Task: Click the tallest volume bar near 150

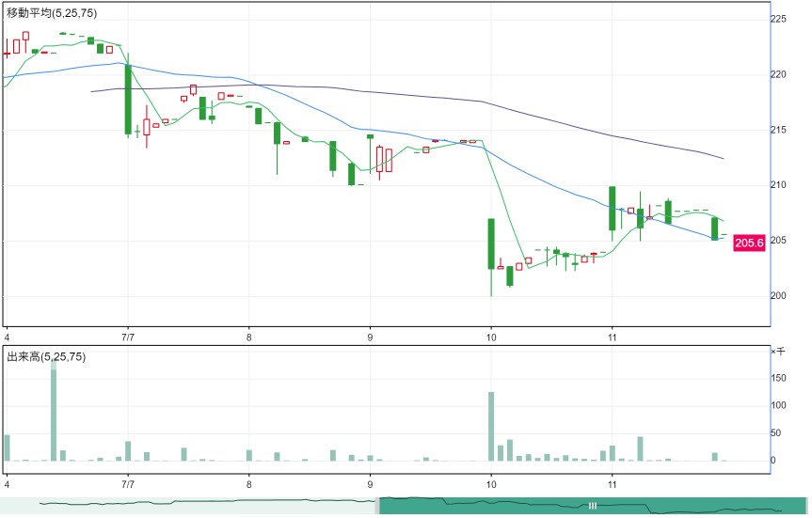Action: (54, 411)
